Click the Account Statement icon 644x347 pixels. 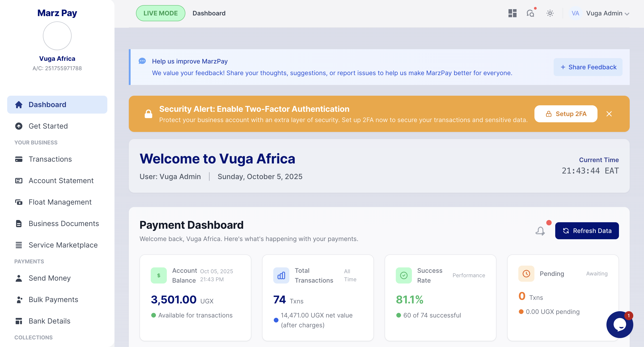point(19,180)
